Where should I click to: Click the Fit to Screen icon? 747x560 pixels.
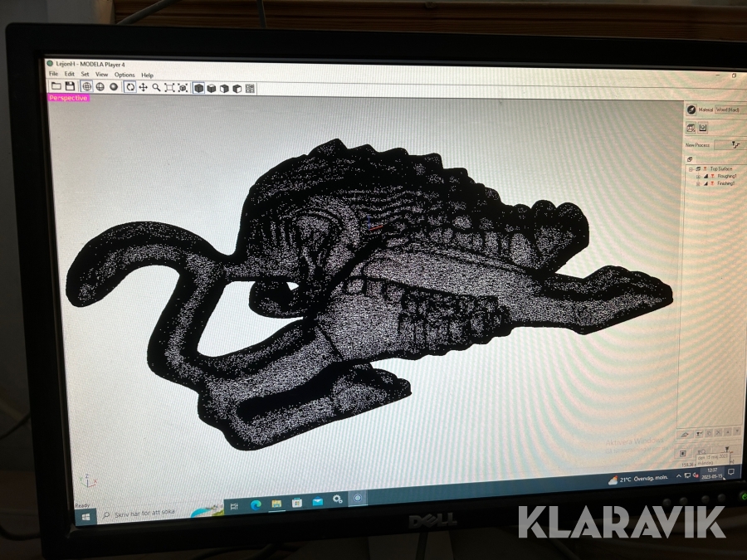[169, 87]
